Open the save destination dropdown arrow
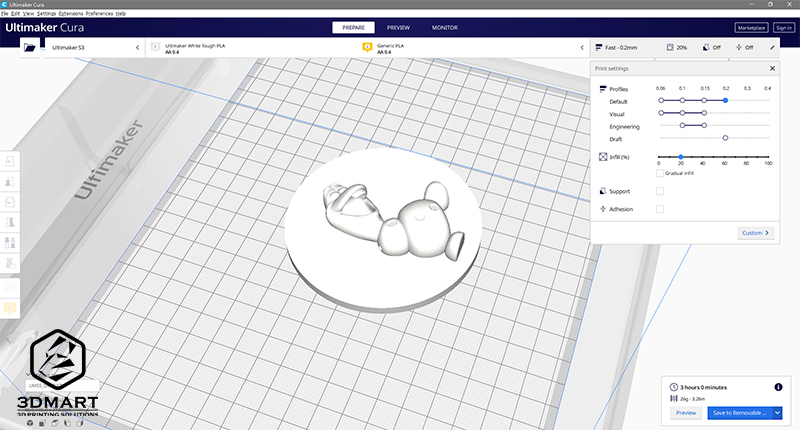 pyautogui.click(x=777, y=412)
